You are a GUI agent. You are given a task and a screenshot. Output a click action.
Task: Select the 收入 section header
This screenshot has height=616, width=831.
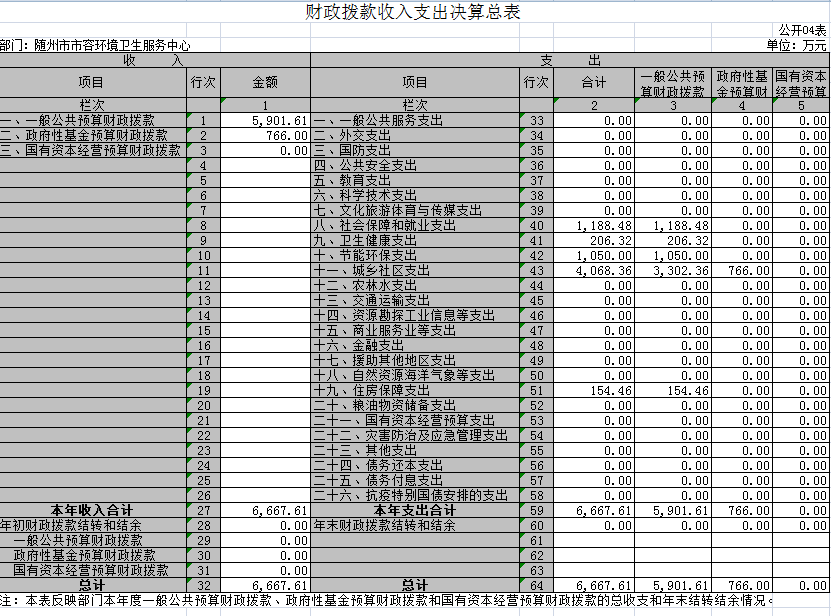click(x=154, y=60)
